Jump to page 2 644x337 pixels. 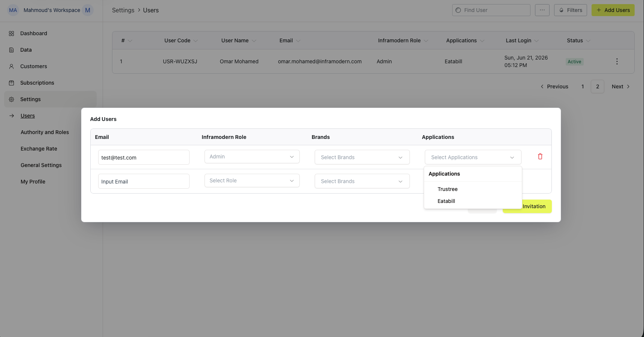(598, 86)
